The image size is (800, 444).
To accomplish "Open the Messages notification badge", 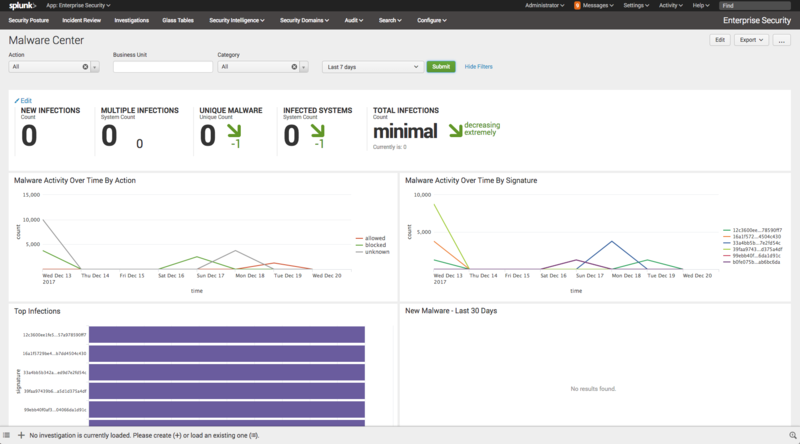I will (x=577, y=5).
